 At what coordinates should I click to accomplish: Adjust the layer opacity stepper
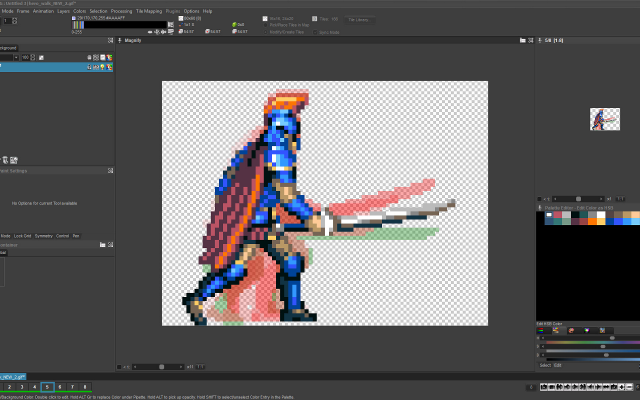[33, 58]
